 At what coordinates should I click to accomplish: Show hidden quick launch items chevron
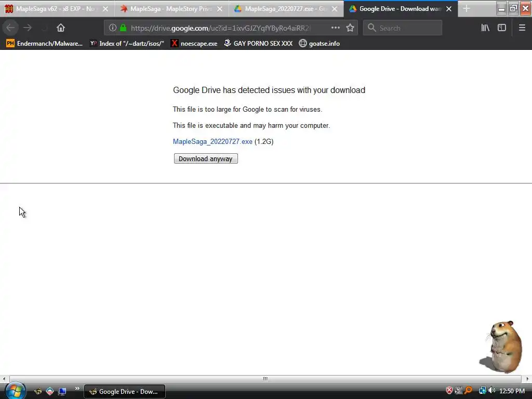(77, 389)
